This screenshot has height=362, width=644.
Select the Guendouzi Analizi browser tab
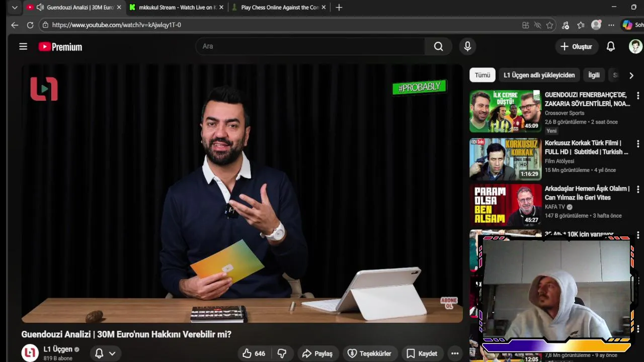click(74, 8)
